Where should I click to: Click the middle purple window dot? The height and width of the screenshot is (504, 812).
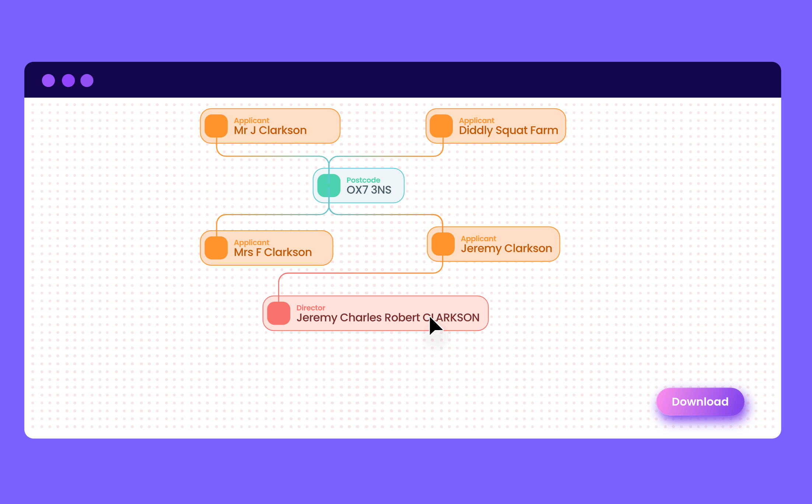click(x=68, y=80)
